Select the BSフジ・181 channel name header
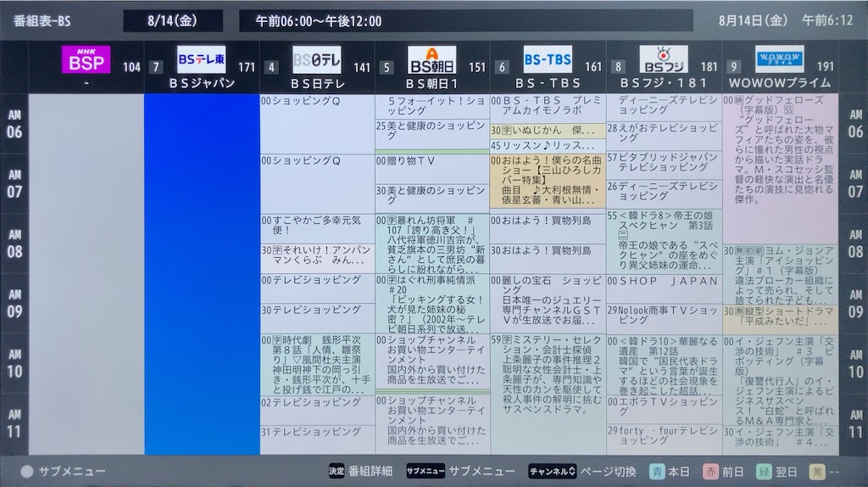This screenshot has width=868, height=487. tap(664, 83)
